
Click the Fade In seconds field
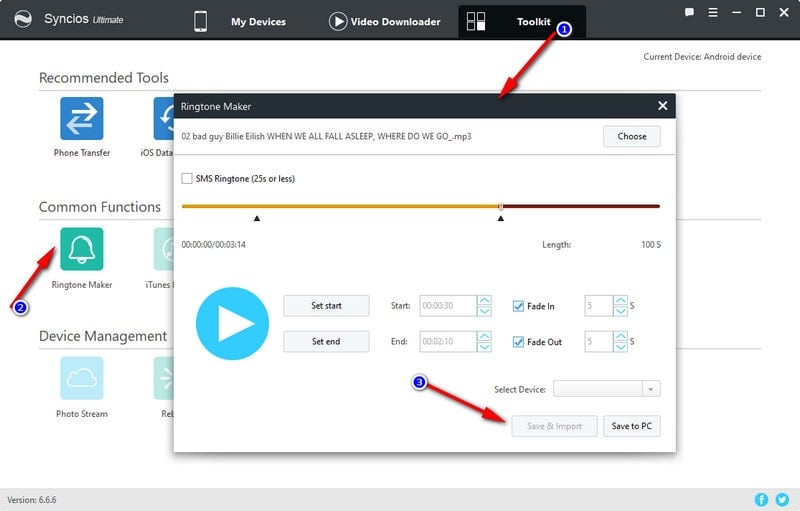(599, 305)
